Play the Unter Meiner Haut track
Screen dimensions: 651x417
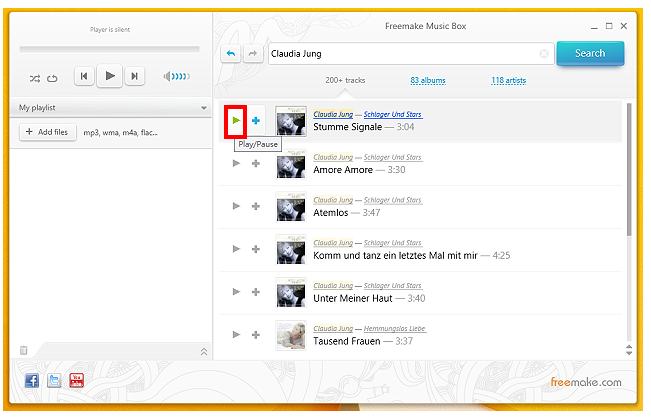point(236,292)
